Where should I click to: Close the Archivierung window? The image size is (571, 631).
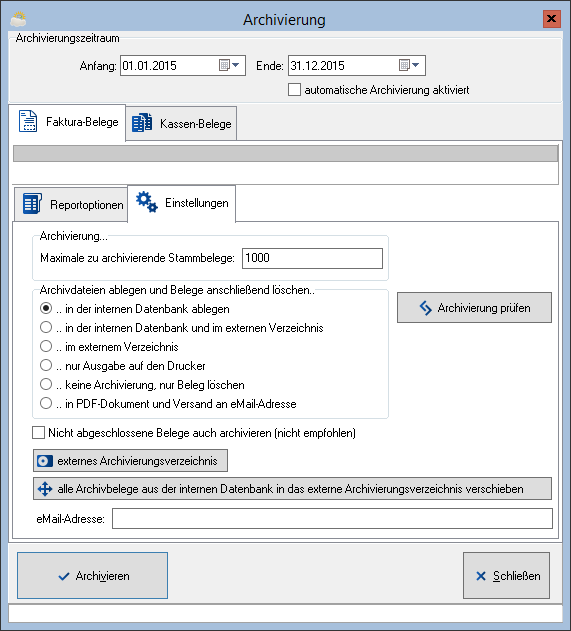click(x=552, y=19)
